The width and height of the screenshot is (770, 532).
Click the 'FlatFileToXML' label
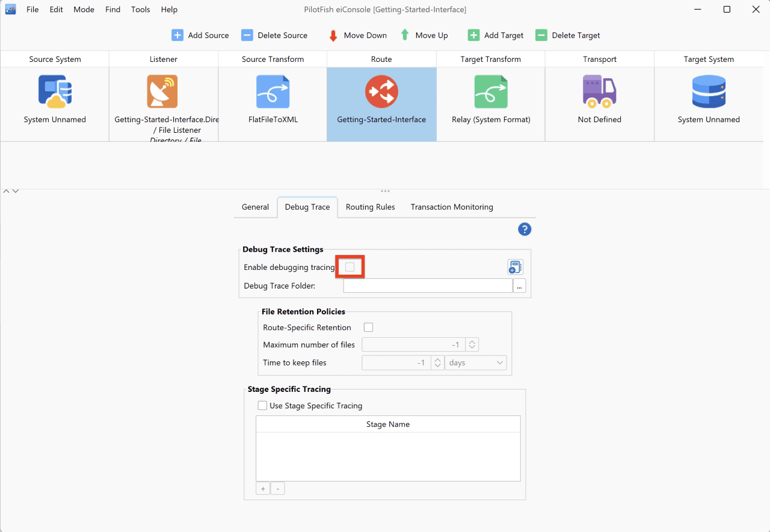[273, 120]
